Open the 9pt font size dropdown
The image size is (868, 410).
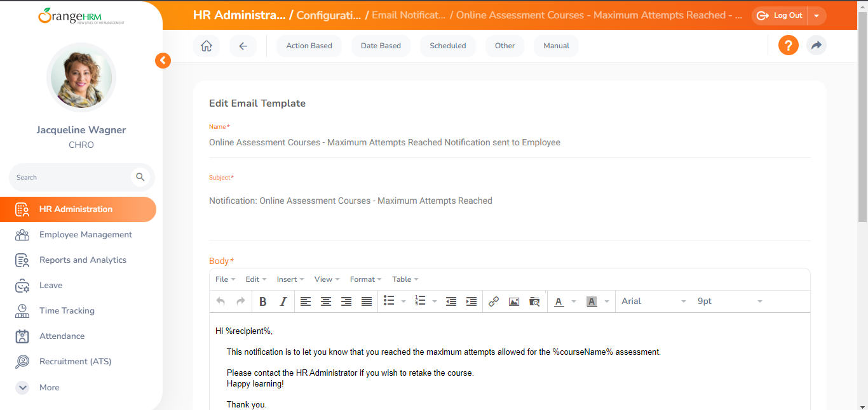click(x=729, y=301)
